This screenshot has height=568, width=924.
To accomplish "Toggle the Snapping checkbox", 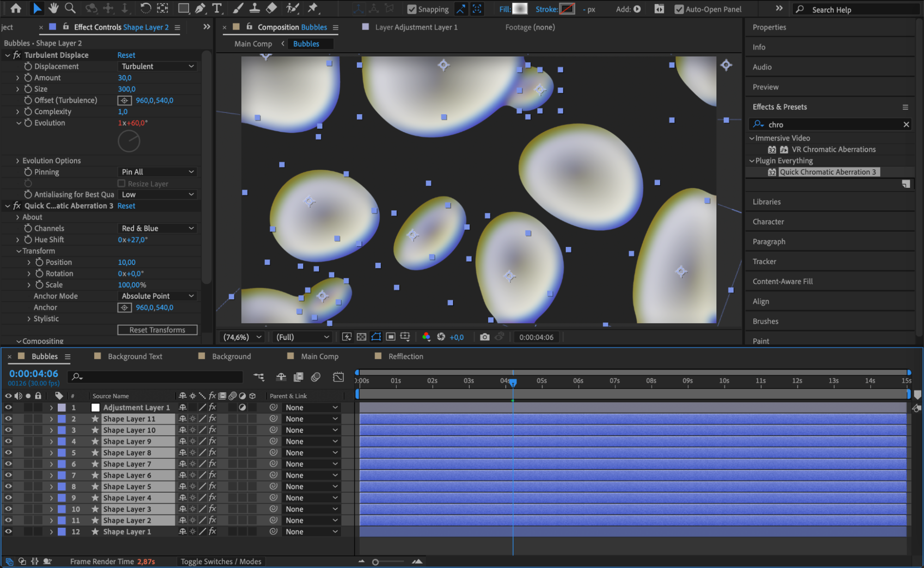I will coord(411,9).
